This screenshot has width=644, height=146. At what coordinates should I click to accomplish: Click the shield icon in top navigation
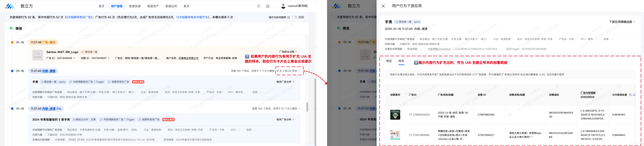259,6
